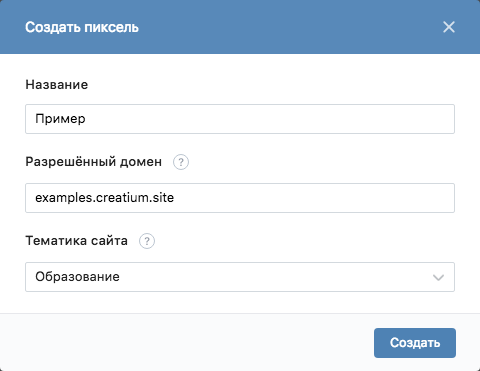This screenshot has height=371, width=480.
Task: Select the Образование value text
Action: click(x=77, y=277)
